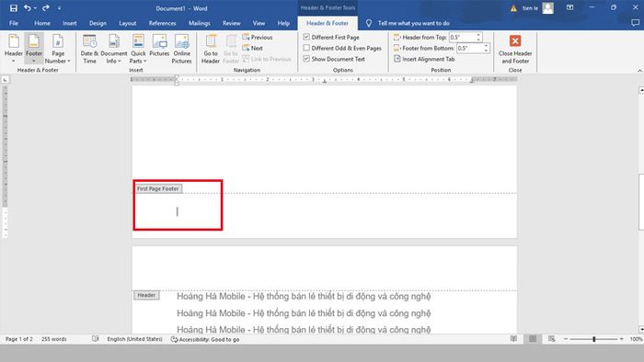Collapse the ribbon with the chevron
644x362 pixels.
[x=639, y=71]
